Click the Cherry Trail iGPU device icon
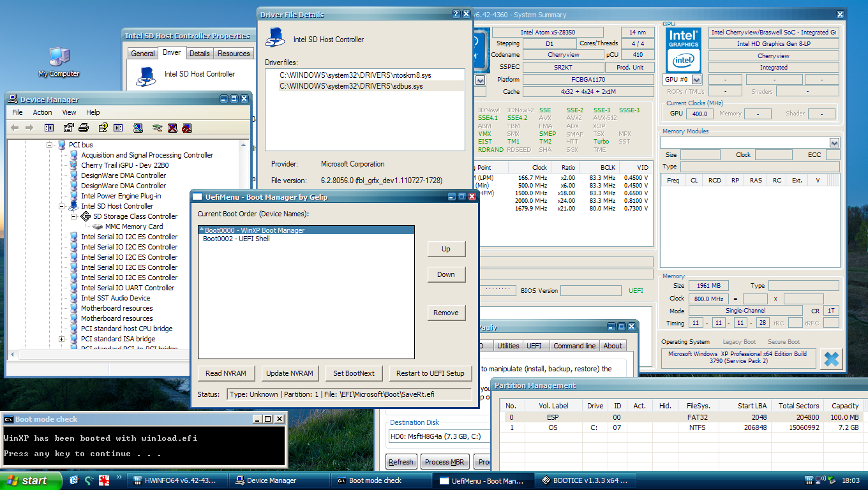Viewport: 868px width, 490px height. click(x=73, y=165)
